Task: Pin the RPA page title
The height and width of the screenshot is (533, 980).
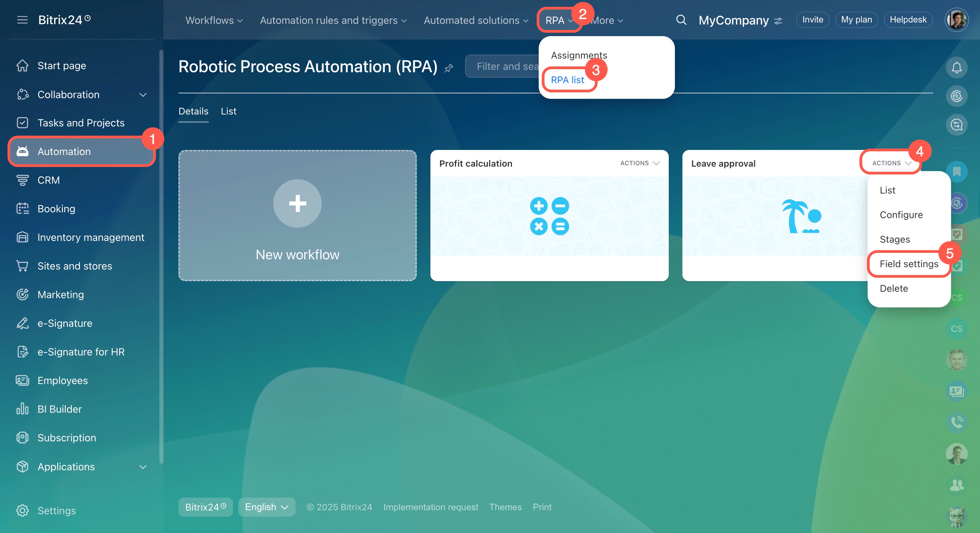Action: pos(449,68)
